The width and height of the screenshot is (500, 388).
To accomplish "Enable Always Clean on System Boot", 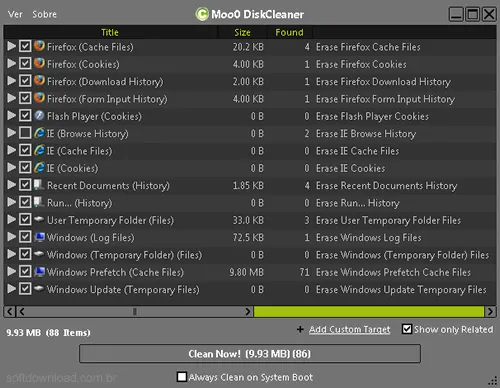I will pos(182,377).
